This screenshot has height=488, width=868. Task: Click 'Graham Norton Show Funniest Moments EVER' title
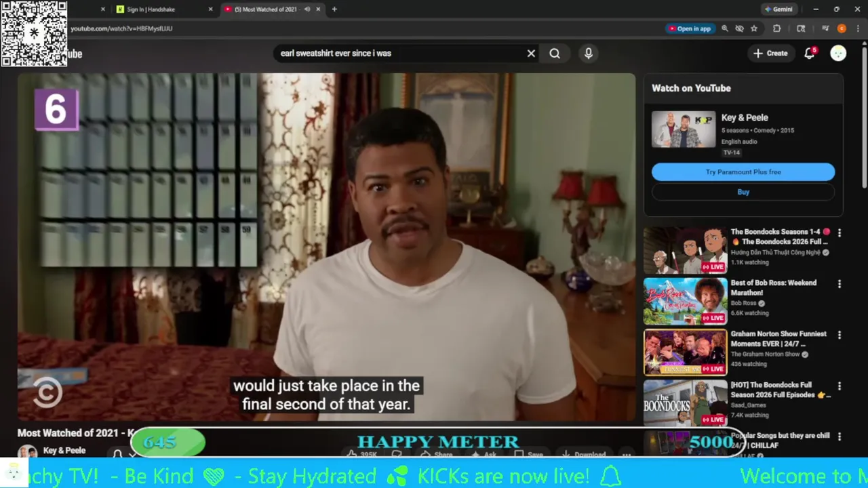pyautogui.click(x=778, y=339)
